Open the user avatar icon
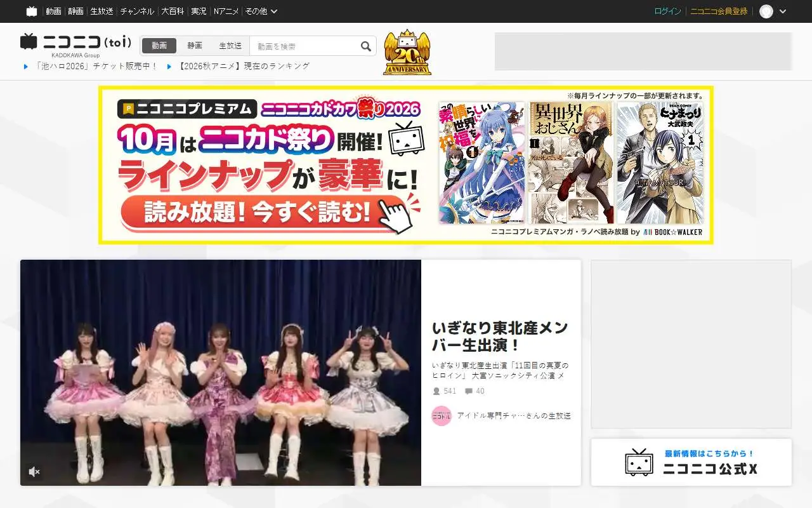Screen dimensions: 812x508 (766, 11)
